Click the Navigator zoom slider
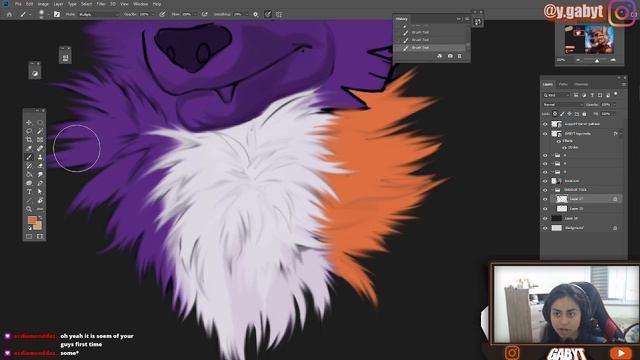 click(x=596, y=60)
